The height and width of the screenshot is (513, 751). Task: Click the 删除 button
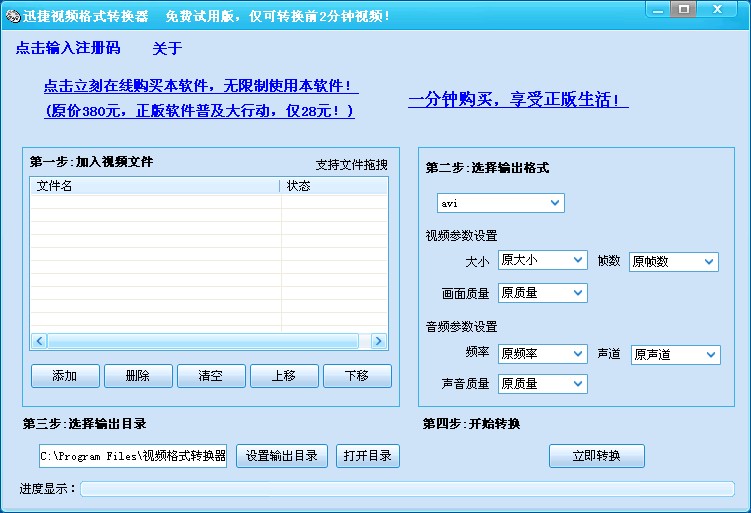(x=138, y=376)
